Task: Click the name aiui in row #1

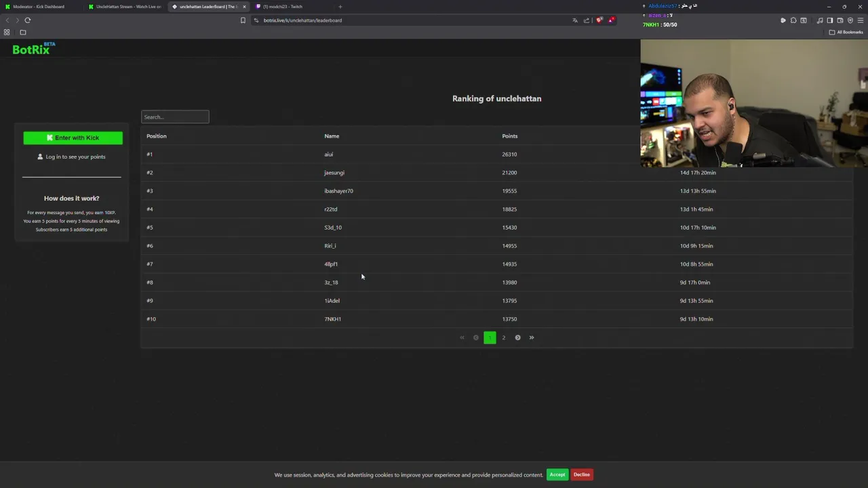Action: pyautogui.click(x=329, y=154)
